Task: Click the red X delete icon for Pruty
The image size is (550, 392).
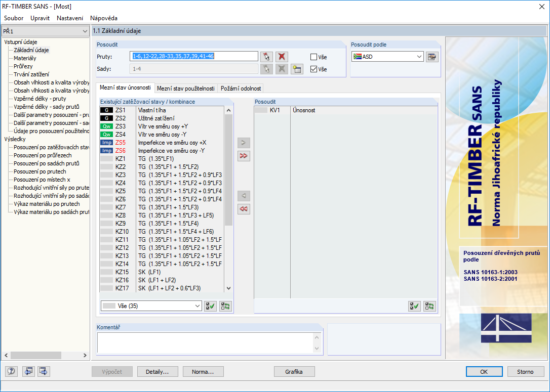Action: 282,57
